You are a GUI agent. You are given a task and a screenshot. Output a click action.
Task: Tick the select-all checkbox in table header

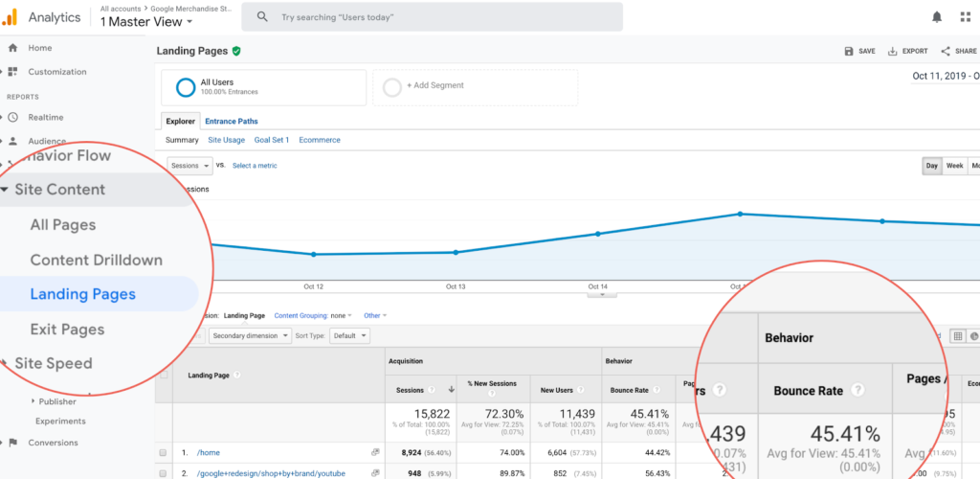pyautogui.click(x=165, y=376)
